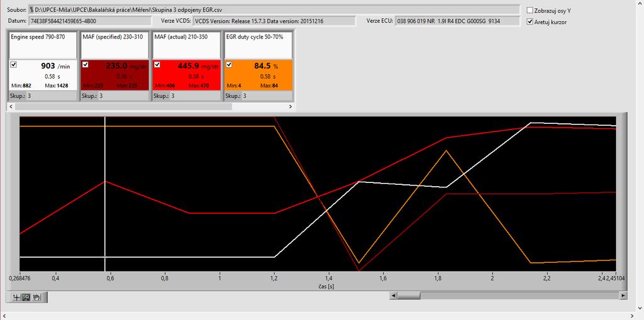The height and width of the screenshot is (320, 644).
Task: Click the Verze VCDS field
Action: point(274,21)
